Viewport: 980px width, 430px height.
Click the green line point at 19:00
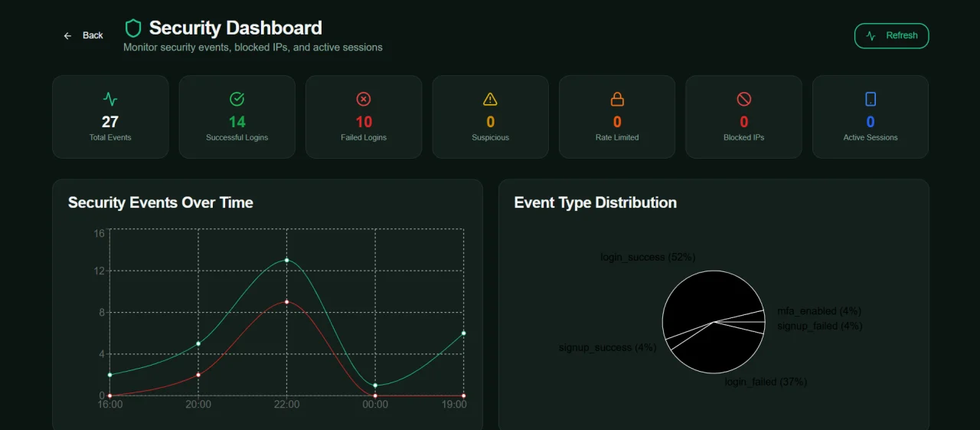pyautogui.click(x=464, y=333)
